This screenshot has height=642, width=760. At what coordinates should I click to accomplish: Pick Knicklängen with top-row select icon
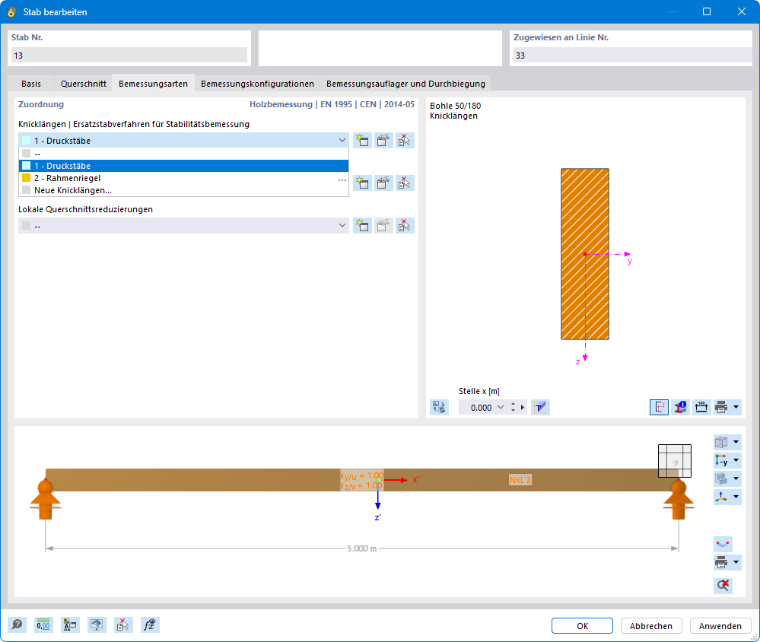coord(405,141)
